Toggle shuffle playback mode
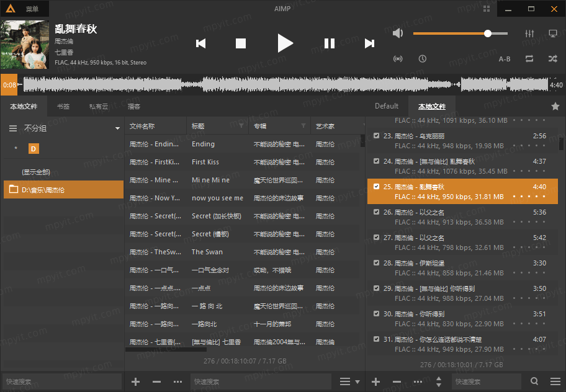Viewport: 566px width, 392px height. [x=552, y=59]
